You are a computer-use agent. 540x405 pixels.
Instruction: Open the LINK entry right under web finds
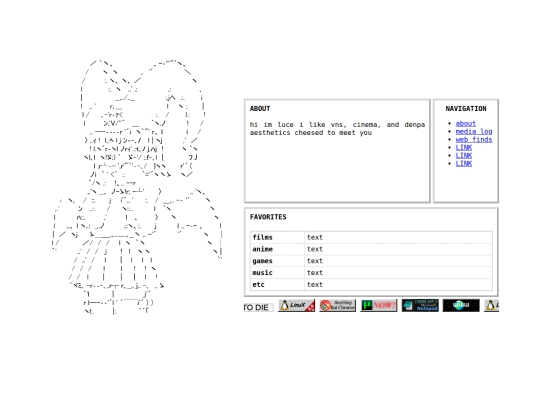click(x=464, y=147)
